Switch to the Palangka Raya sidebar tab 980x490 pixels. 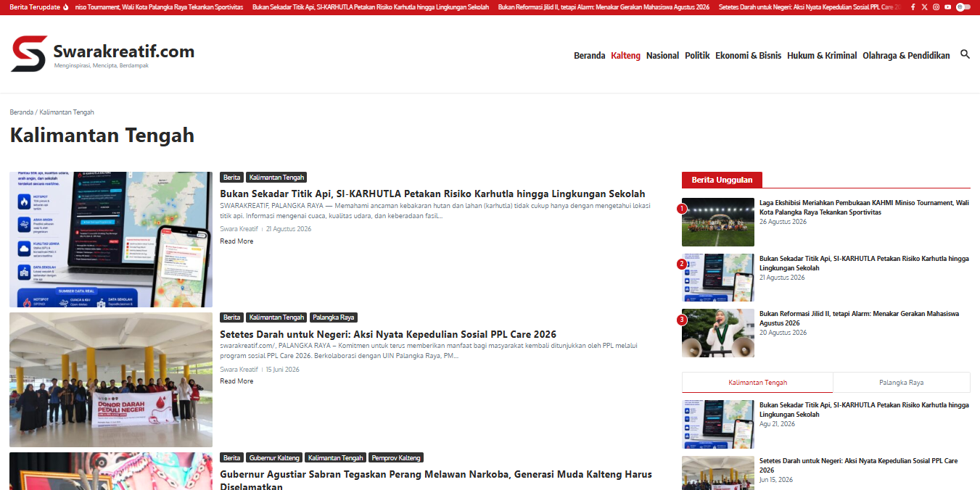pos(901,382)
